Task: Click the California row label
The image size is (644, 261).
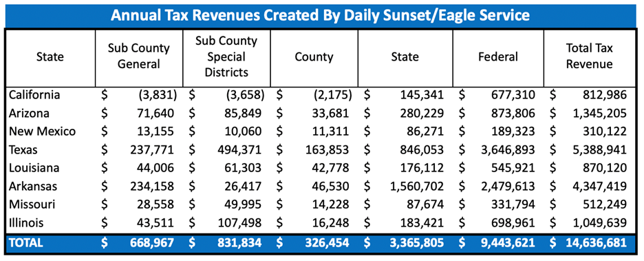Action: [34, 95]
